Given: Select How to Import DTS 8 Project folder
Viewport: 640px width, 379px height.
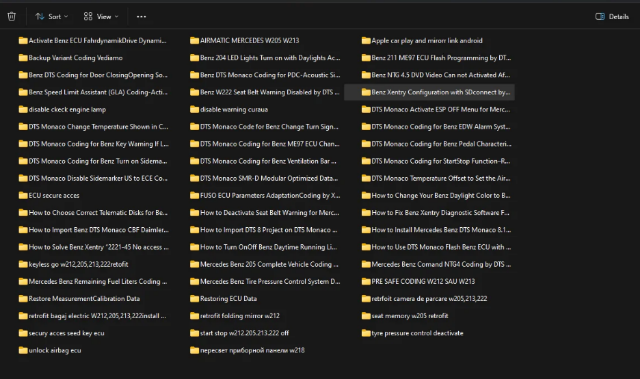Looking at the screenshot, I should pos(269,230).
